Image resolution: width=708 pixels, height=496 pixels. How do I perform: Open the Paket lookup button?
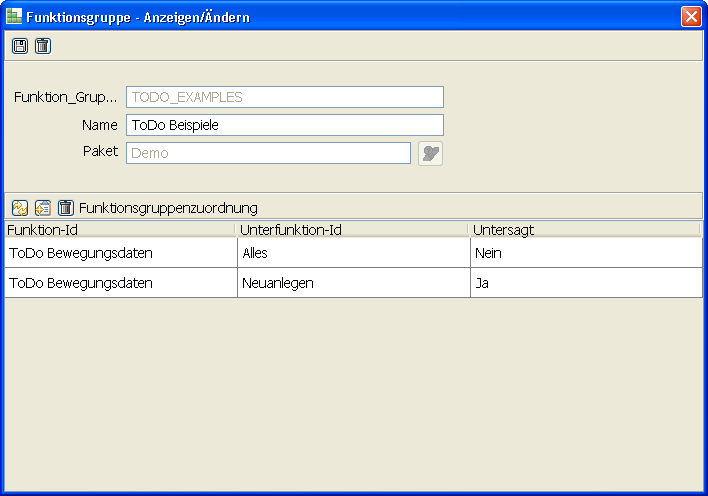pos(430,153)
